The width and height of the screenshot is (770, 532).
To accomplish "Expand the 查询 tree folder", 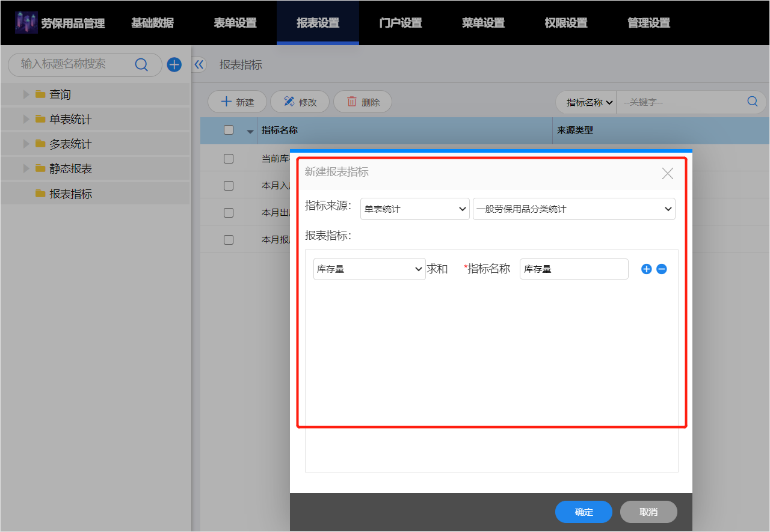I will click(26, 94).
